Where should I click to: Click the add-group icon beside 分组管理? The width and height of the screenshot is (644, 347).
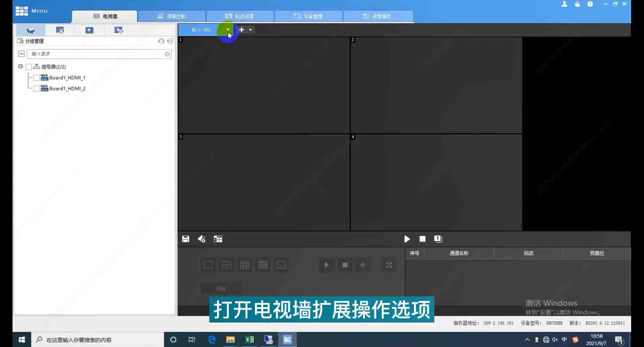tap(161, 41)
